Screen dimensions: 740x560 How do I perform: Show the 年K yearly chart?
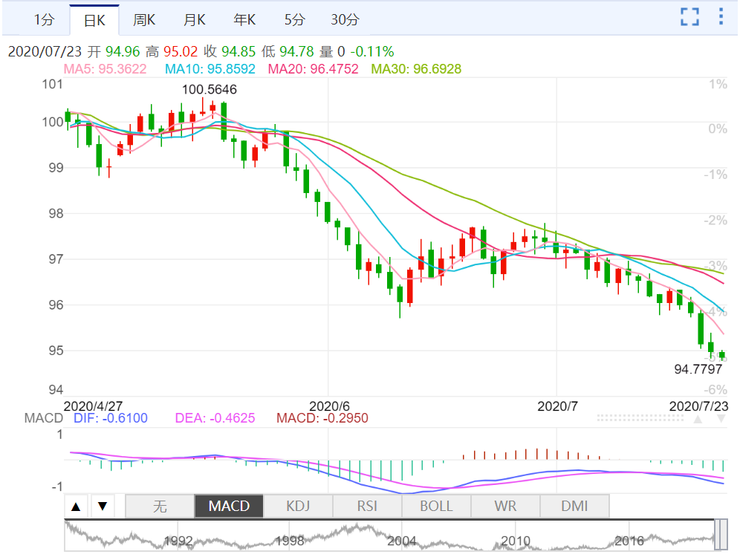[x=244, y=20]
